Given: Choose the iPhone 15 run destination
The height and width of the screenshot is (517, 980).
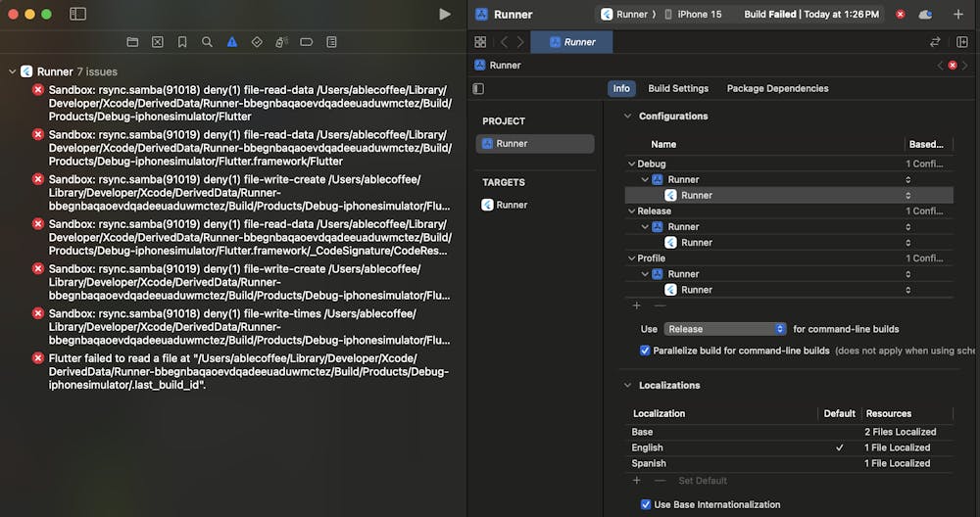Looking at the screenshot, I should [x=693, y=15].
